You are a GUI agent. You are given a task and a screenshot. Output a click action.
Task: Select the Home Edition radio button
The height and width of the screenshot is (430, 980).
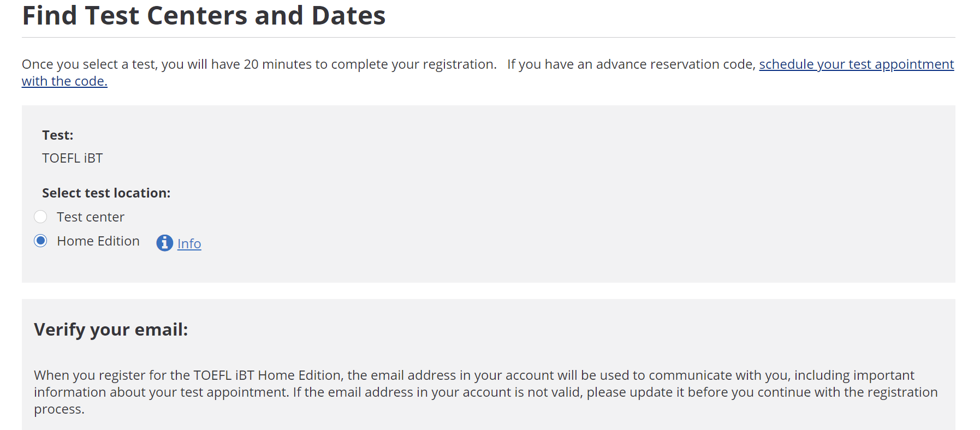(40, 241)
